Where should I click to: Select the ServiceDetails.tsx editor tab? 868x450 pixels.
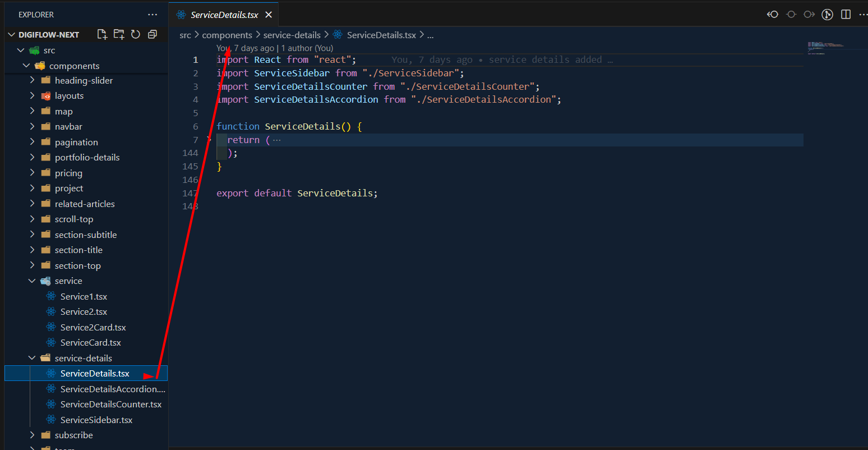tap(224, 15)
